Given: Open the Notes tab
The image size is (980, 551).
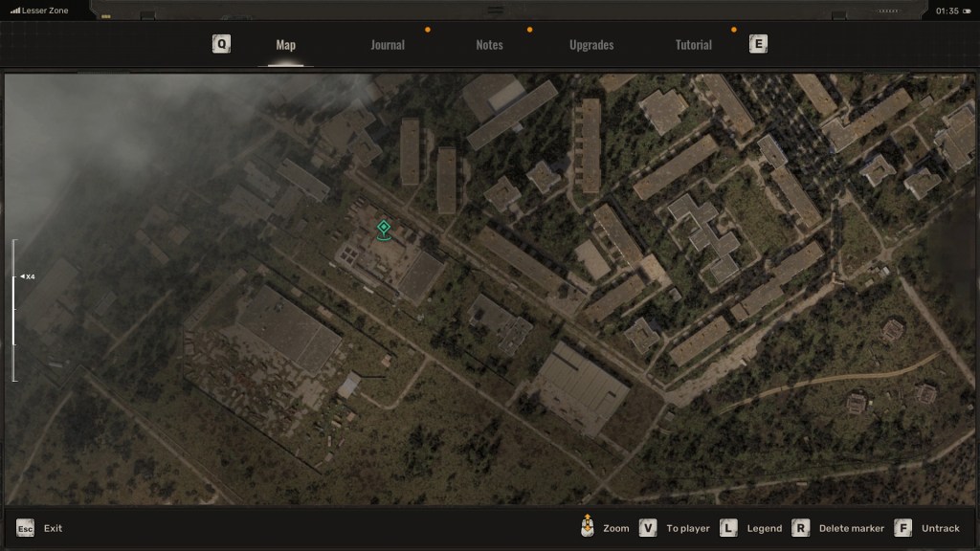Looking at the screenshot, I should (489, 45).
